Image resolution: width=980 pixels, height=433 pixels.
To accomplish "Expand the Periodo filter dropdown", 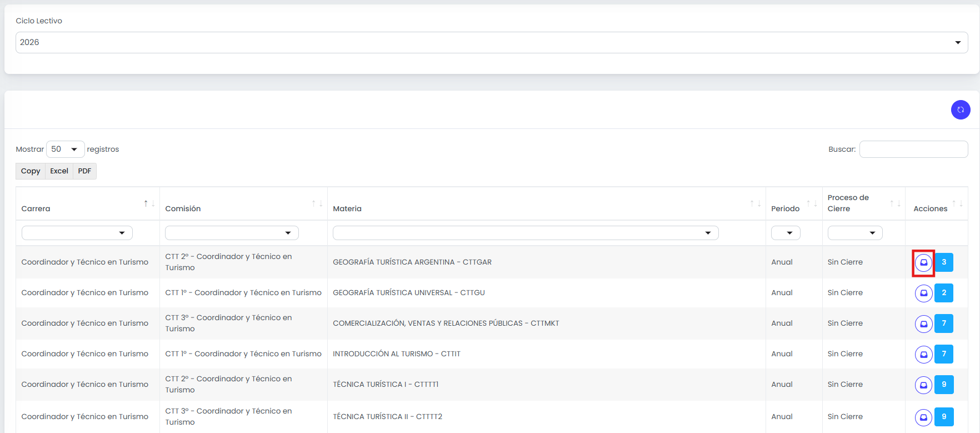I will tap(786, 233).
